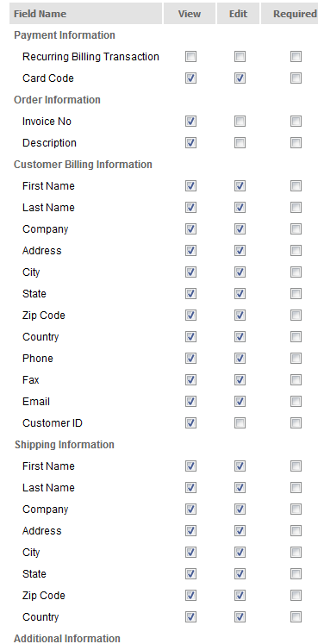Enable Edit for Customer ID

click(240, 423)
